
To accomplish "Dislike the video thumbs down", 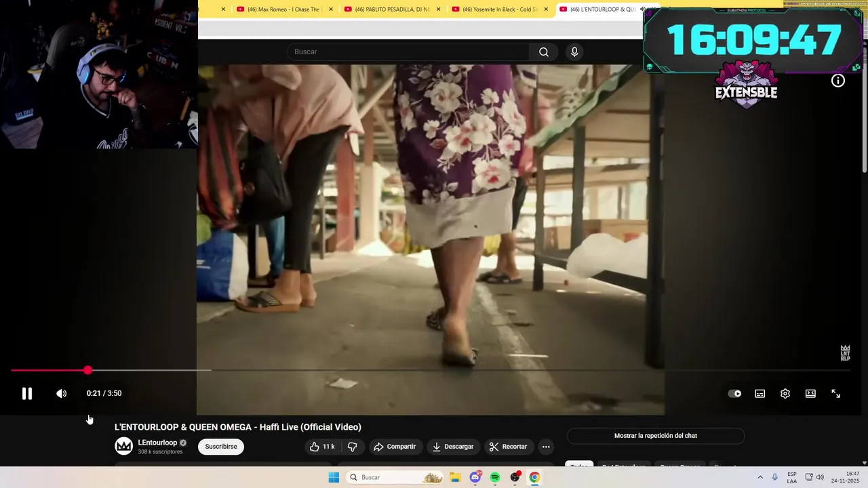I will (352, 447).
